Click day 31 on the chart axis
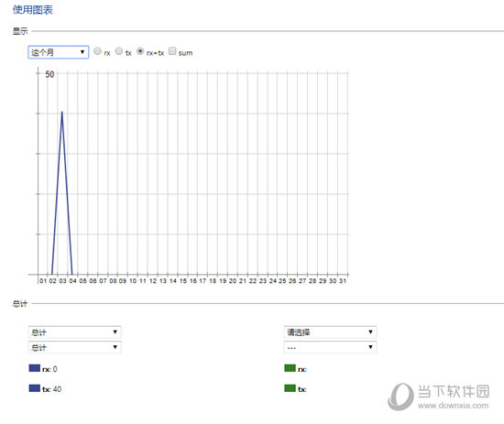504x424 pixels. tap(343, 281)
